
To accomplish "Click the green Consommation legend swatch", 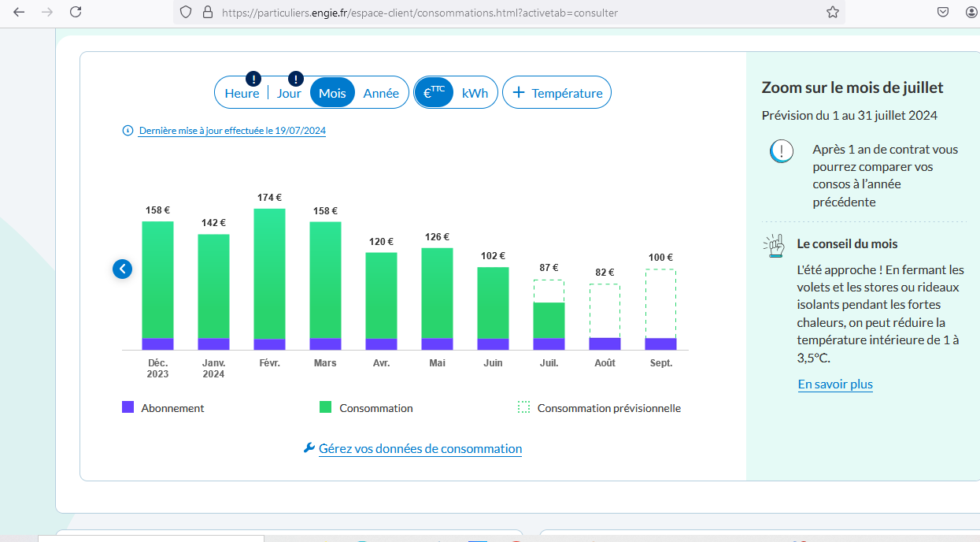I will 325,407.
